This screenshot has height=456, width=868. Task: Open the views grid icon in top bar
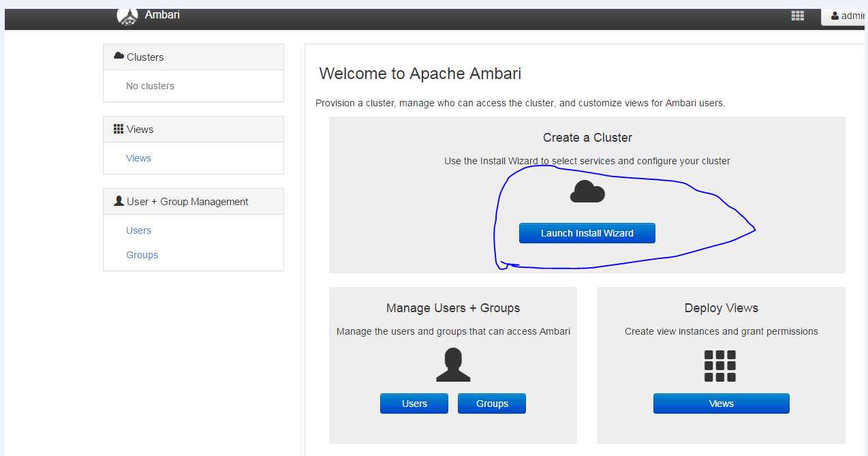797,16
